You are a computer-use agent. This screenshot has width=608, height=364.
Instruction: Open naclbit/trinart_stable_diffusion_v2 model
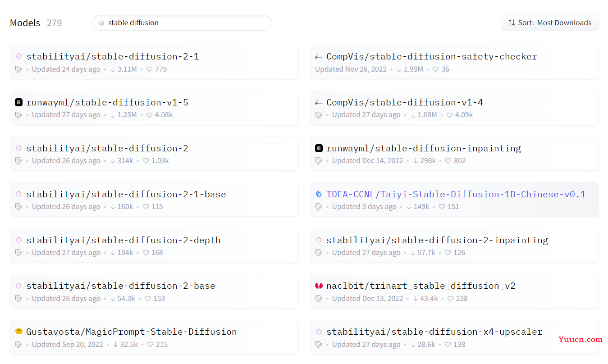454,291
